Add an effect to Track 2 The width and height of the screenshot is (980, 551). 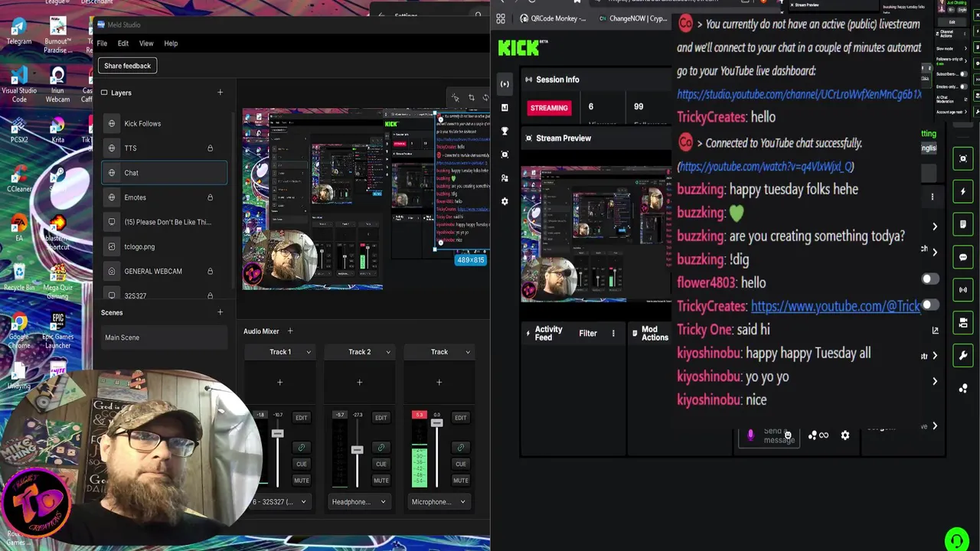coord(359,382)
